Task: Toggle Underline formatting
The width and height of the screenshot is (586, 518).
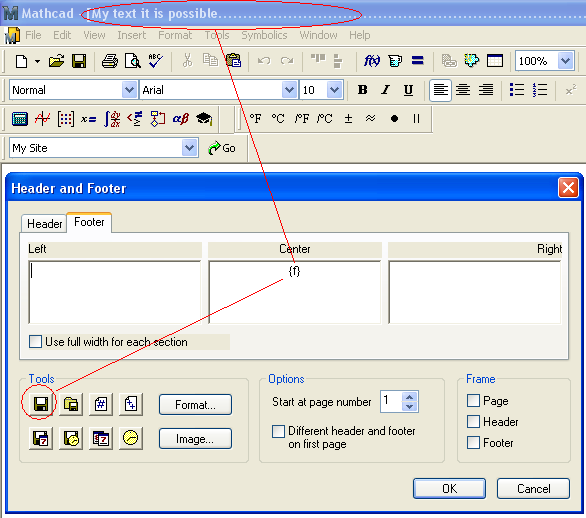Action: (x=408, y=90)
